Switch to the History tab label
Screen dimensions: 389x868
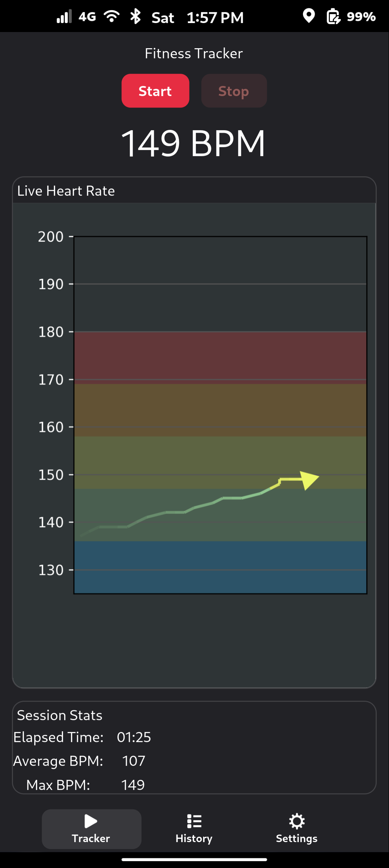(x=194, y=838)
